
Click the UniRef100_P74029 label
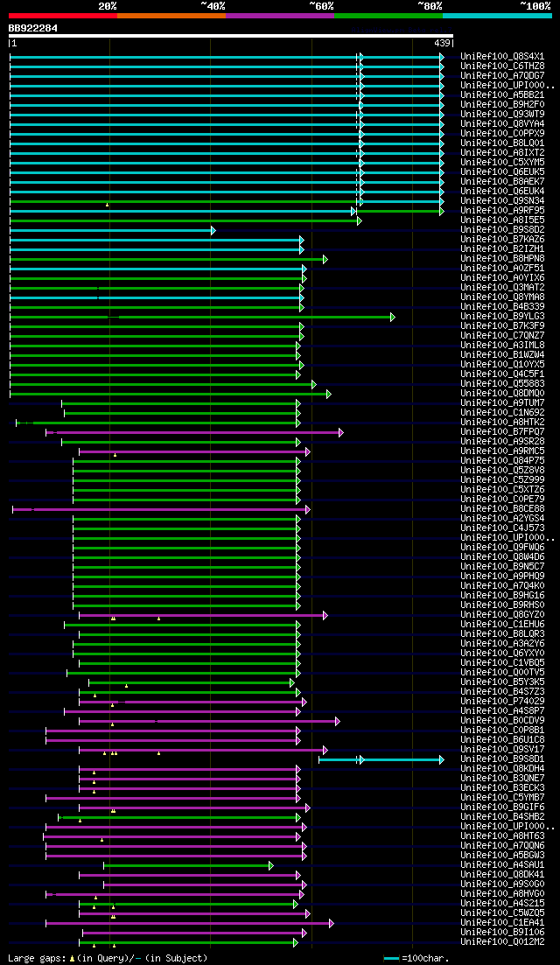[502, 702]
